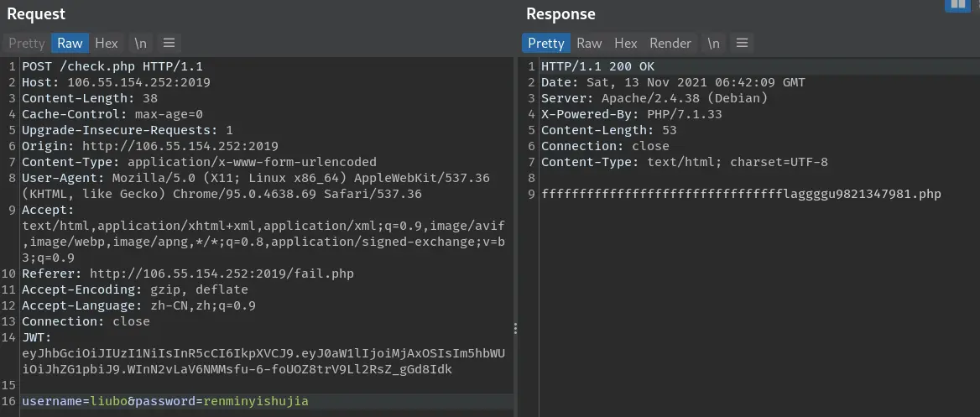This screenshot has height=417, width=980.
Task: Toggle non-printable characters in Request panel
Action: point(141,43)
